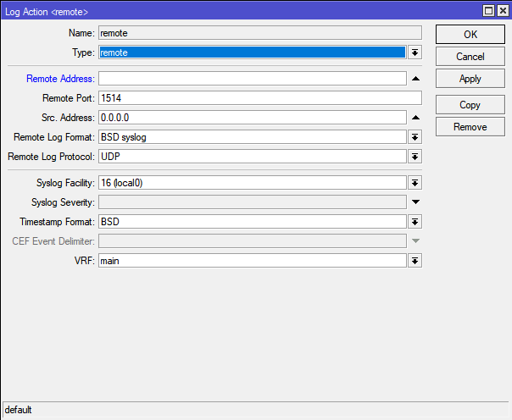The height and width of the screenshot is (420, 512).
Task: Expand the CEF Event Delimiter arrow
Action: pos(415,241)
